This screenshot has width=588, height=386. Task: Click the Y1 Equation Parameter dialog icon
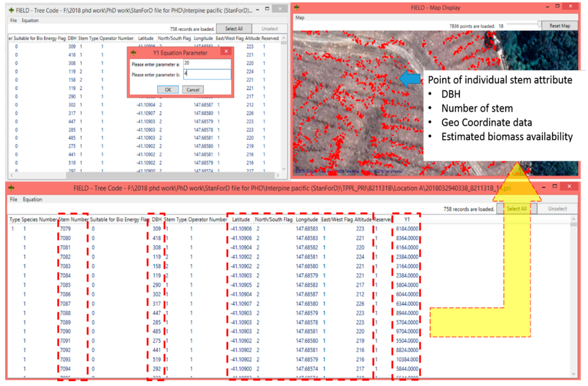point(133,52)
